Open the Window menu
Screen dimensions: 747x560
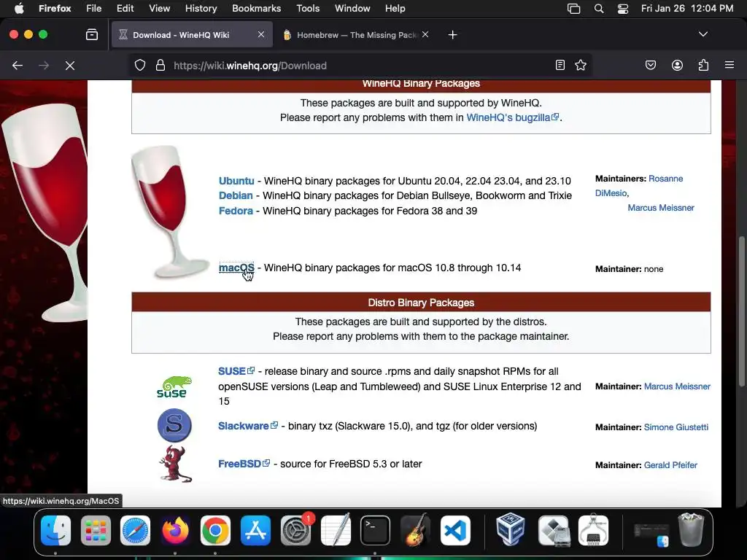coord(352,8)
